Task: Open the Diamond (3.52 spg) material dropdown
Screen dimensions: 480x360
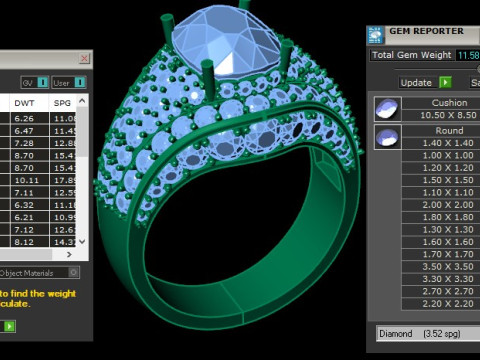Action: (x=428, y=334)
